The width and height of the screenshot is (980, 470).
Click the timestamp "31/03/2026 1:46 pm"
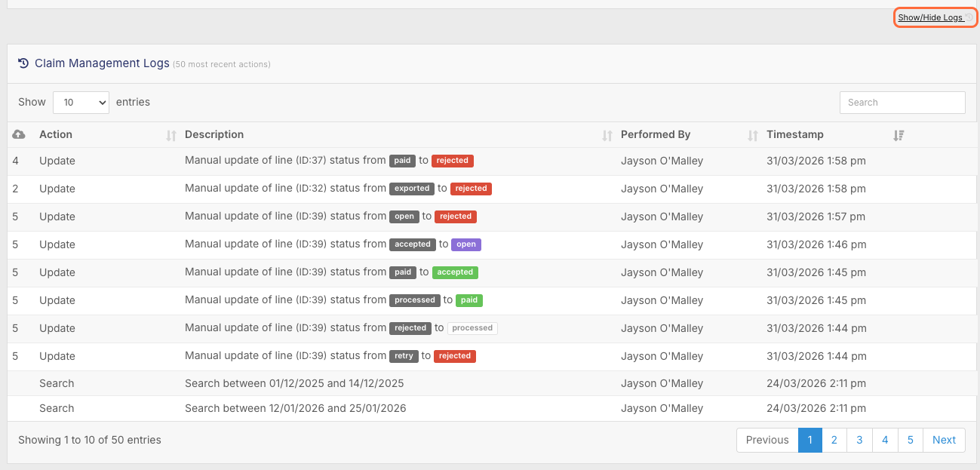coord(816,244)
